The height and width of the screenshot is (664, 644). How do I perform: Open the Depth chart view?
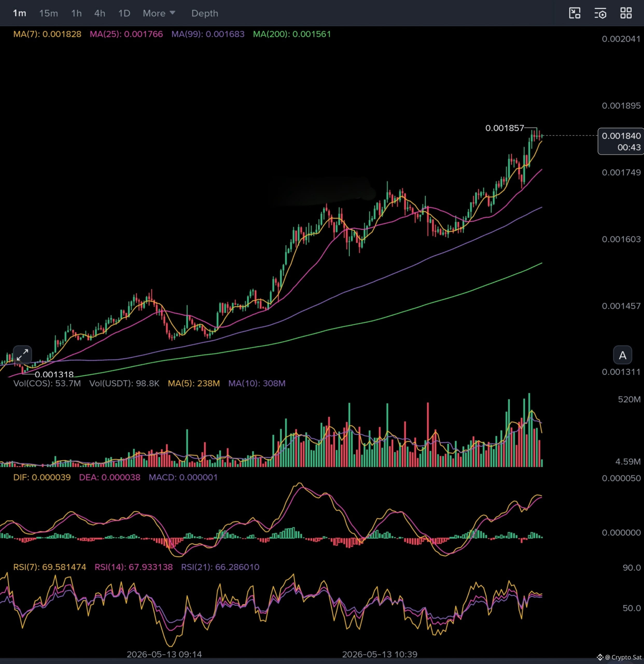(x=205, y=13)
